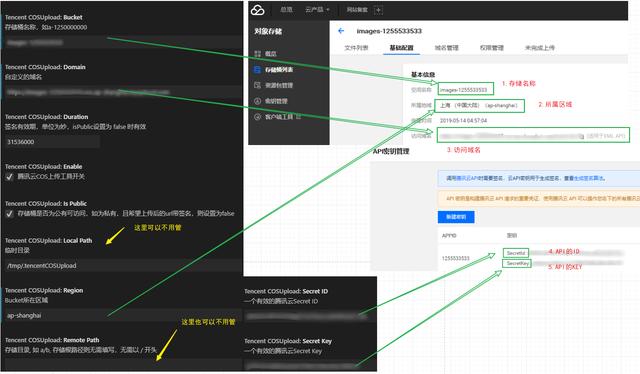Click the Region field showing ap-shanghai
Viewport: 640px width, 374px height.
(123, 315)
